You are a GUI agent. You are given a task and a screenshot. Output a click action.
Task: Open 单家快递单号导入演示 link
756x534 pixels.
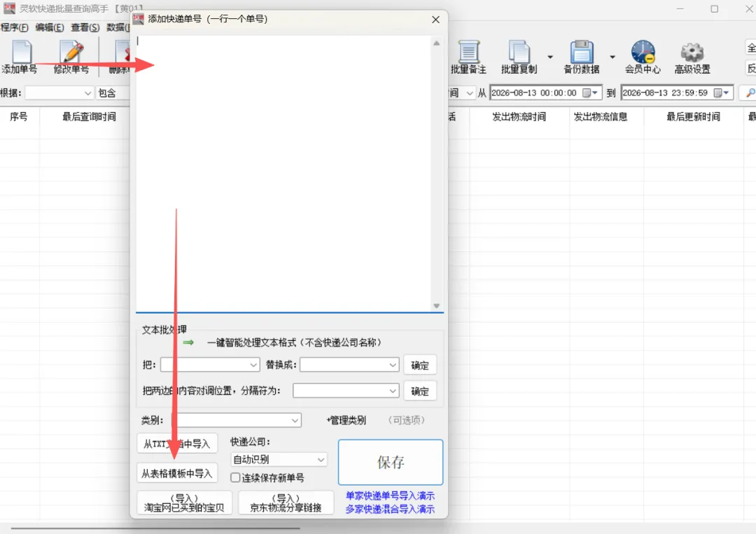[390, 496]
